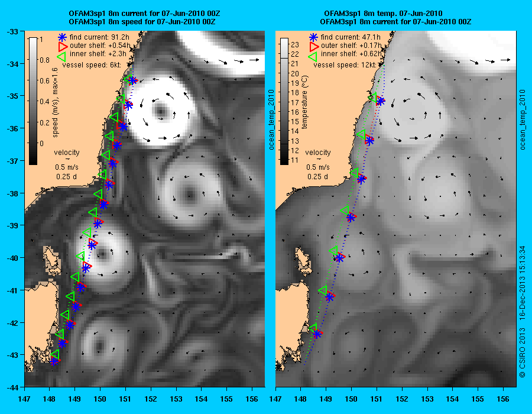Click the red triangle beside 'outer shelf: +0.17h'
532x414 pixels.
click(x=314, y=46)
